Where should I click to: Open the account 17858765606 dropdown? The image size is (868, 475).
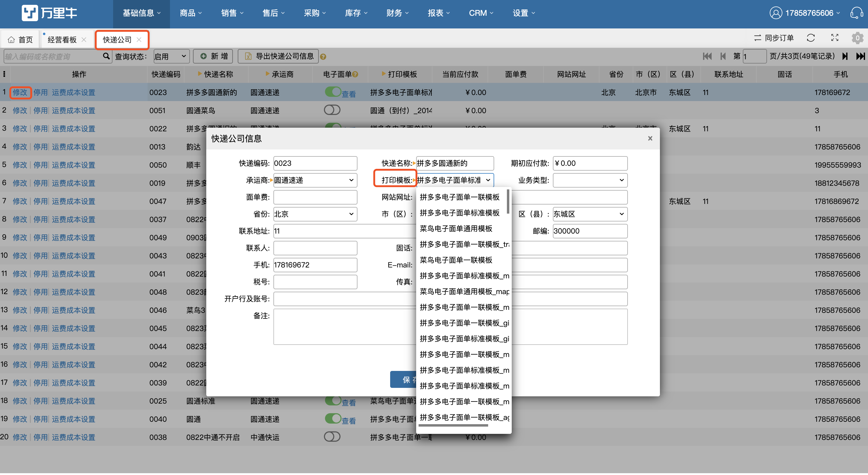pyautogui.click(x=812, y=13)
